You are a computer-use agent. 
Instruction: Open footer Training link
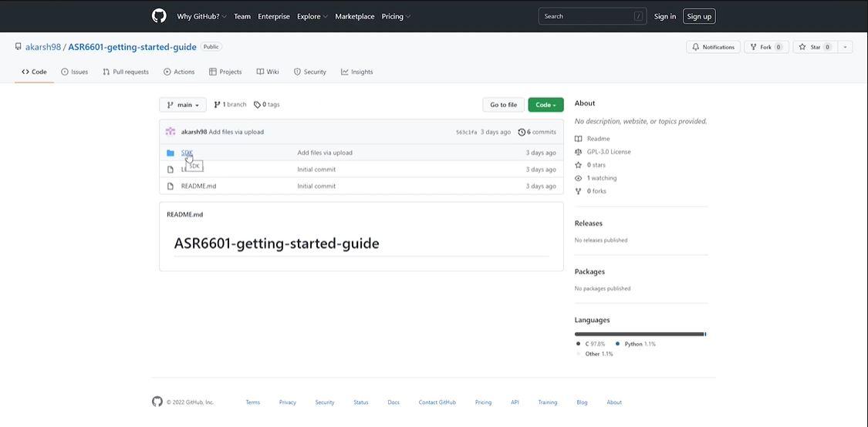(548, 402)
